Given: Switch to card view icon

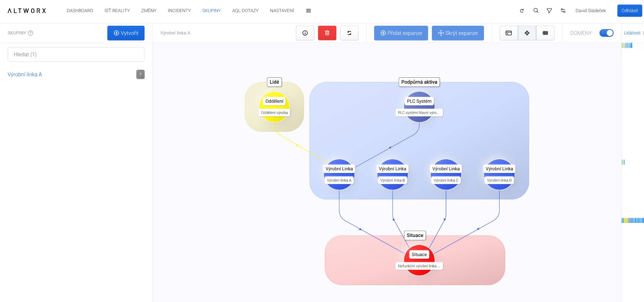Looking at the screenshot, I should click(509, 33).
